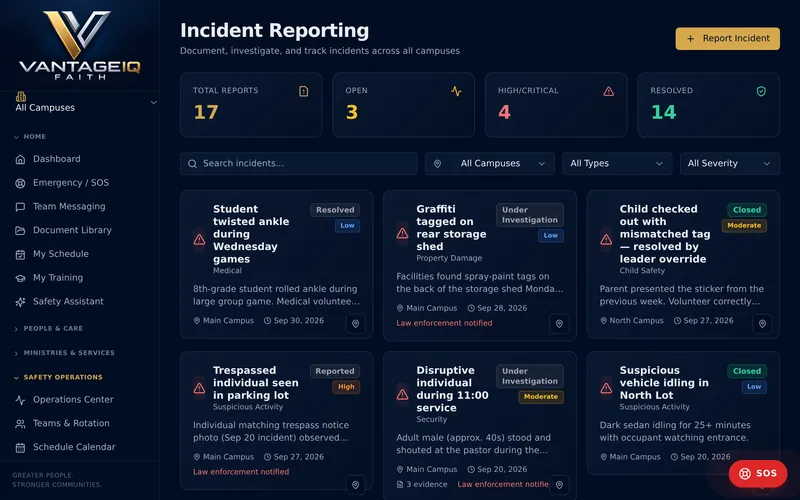Click the Total Reports 17 stat card
The width and height of the screenshot is (800, 500).
point(251,105)
